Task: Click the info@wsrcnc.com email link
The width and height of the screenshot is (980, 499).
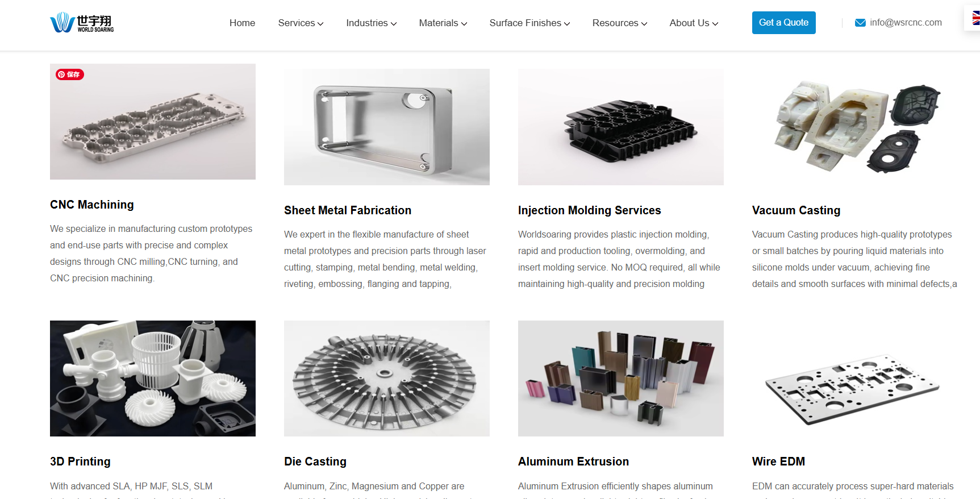Action: click(x=906, y=23)
